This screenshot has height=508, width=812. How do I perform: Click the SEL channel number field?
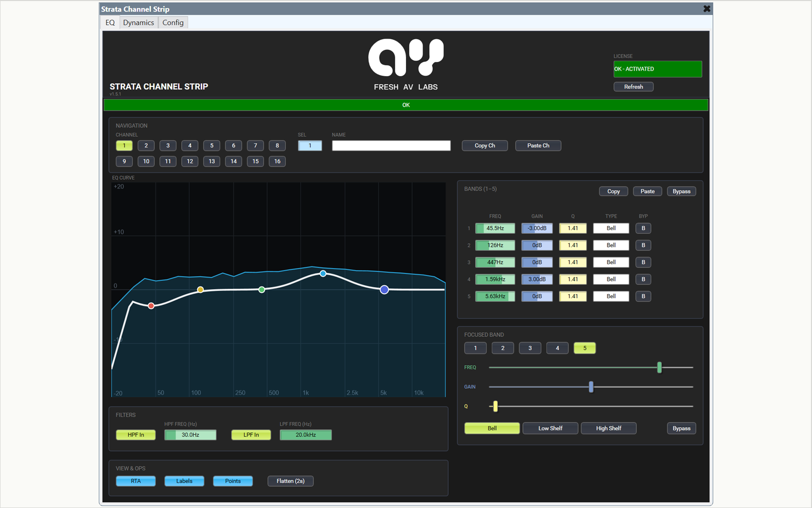coord(310,146)
